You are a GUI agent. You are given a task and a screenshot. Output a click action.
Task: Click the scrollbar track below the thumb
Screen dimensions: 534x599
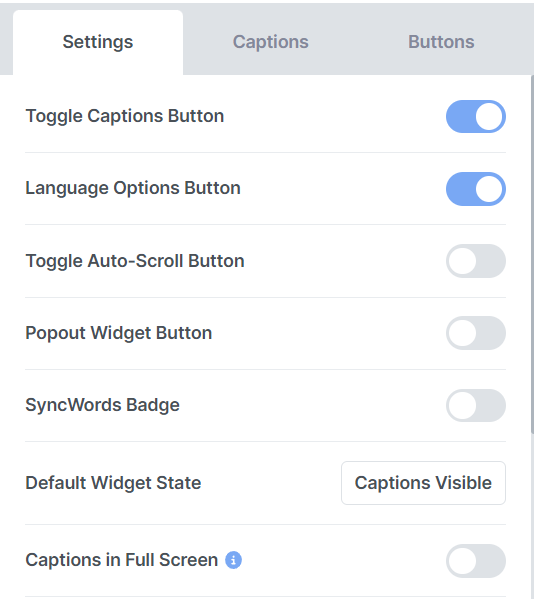[532, 516]
